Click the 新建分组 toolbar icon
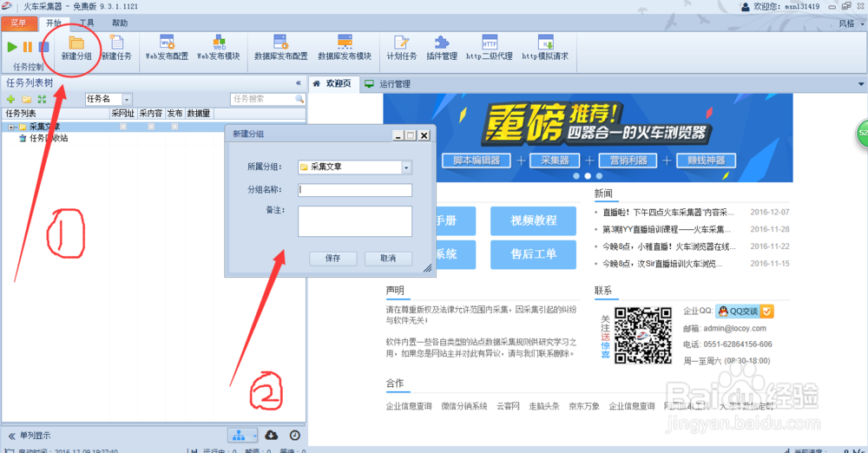868x453 pixels. (x=76, y=49)
